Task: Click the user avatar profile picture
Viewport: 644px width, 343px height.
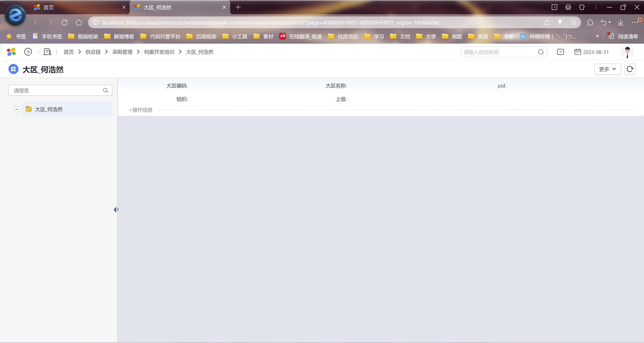Action: (627, 52)
